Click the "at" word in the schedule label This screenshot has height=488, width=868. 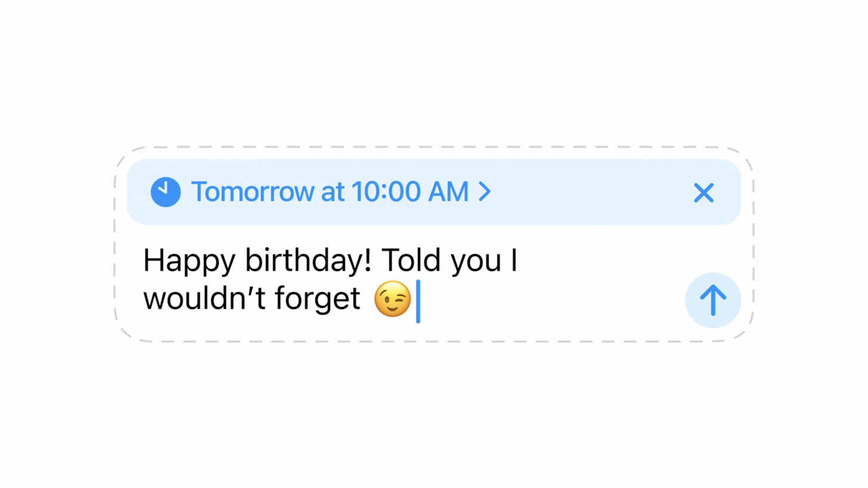(x=333, y=192)
